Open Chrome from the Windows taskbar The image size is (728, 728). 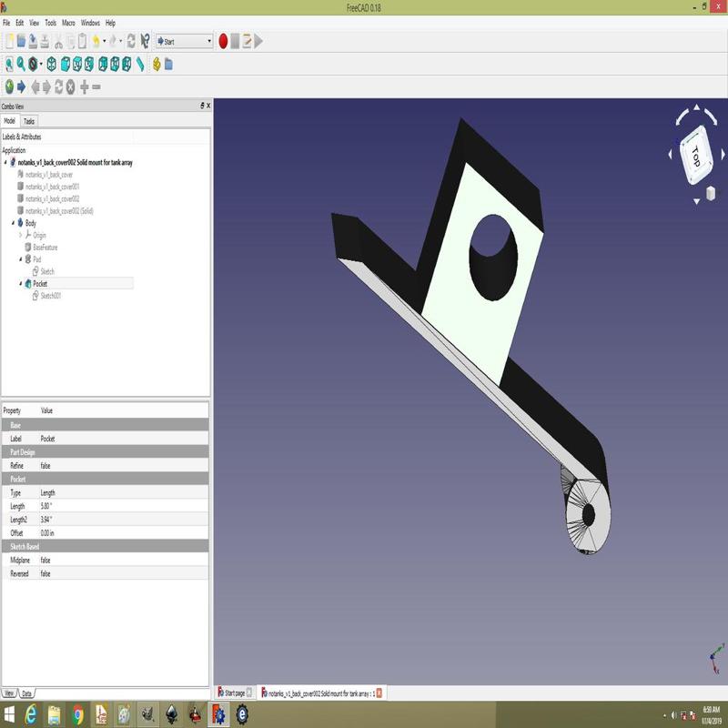pyautogui.click(x=78, y=713)
